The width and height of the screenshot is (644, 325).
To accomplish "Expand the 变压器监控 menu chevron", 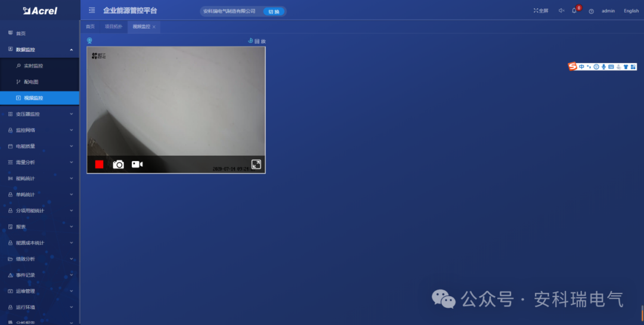I will click(x=72, y=114).
